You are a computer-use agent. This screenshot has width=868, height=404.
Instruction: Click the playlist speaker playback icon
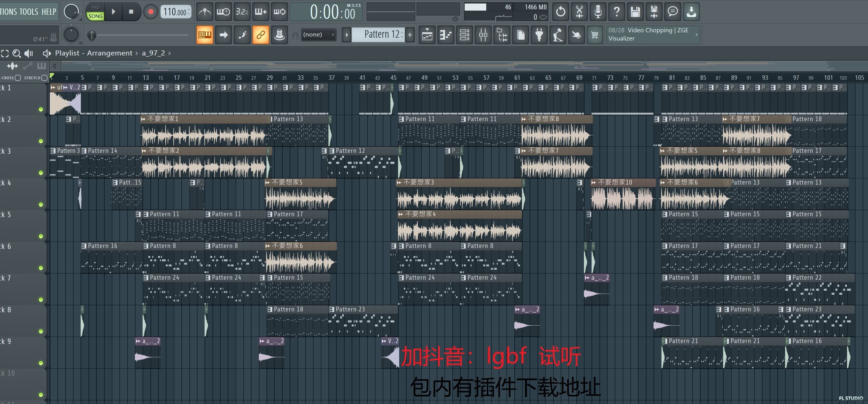click(x=29, y=53)
